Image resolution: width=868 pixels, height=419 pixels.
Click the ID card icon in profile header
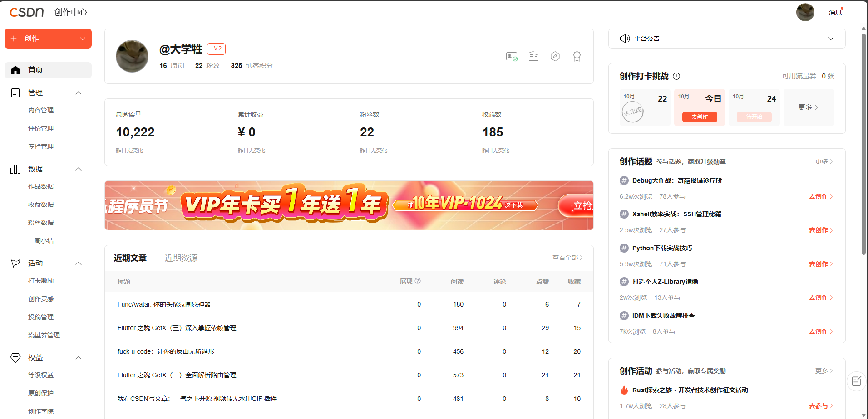512,56
